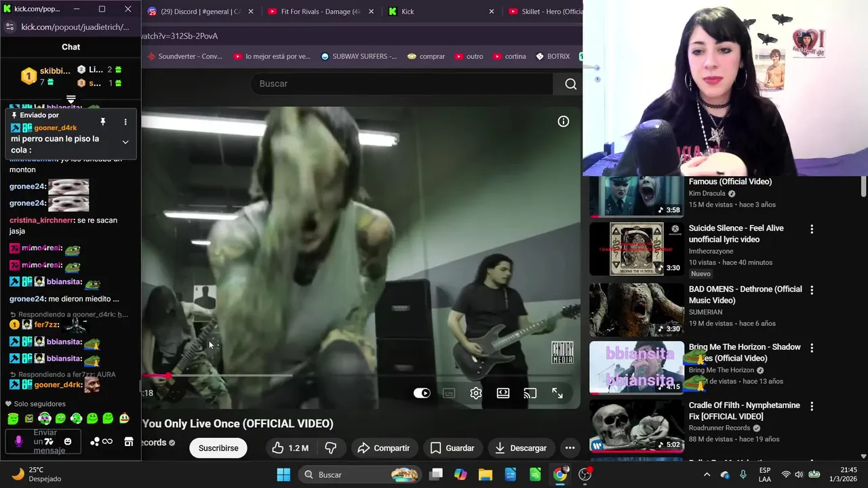Switch to Fit For Rivals Damage tab
This screenshot has height=488, width=868.
(x=319, y=12)
